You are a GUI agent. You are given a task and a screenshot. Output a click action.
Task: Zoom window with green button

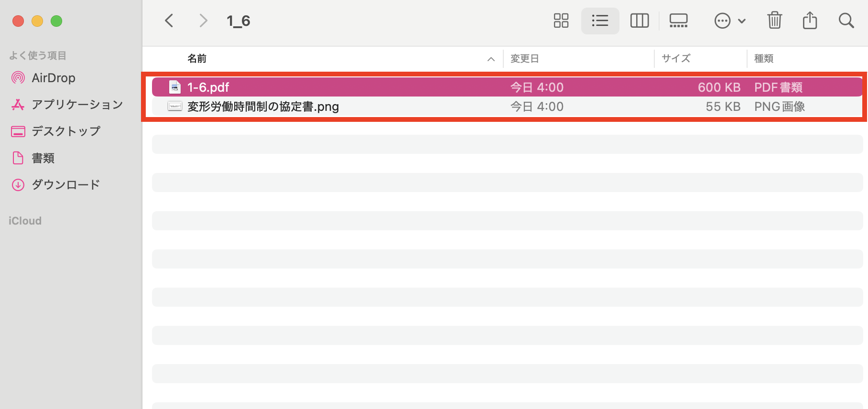(x=56, y=21)
